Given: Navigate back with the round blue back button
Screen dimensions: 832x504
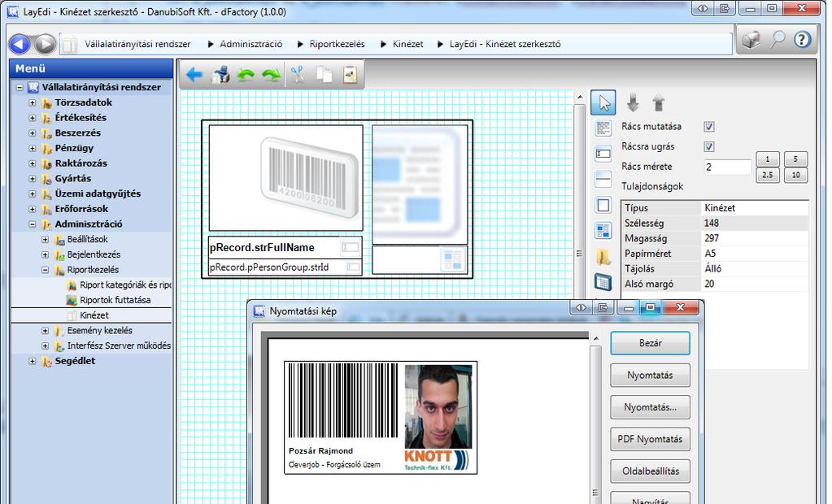Looking at the screenshot, I should point(20,44).
